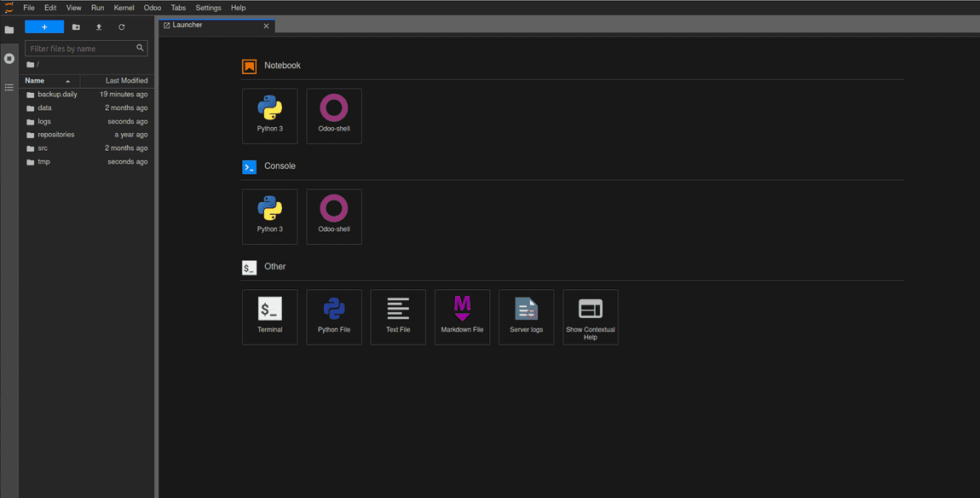Open the File Browser sidebar icon
The height and width of the screenshot is (498, 980).
tap(9, 29)
